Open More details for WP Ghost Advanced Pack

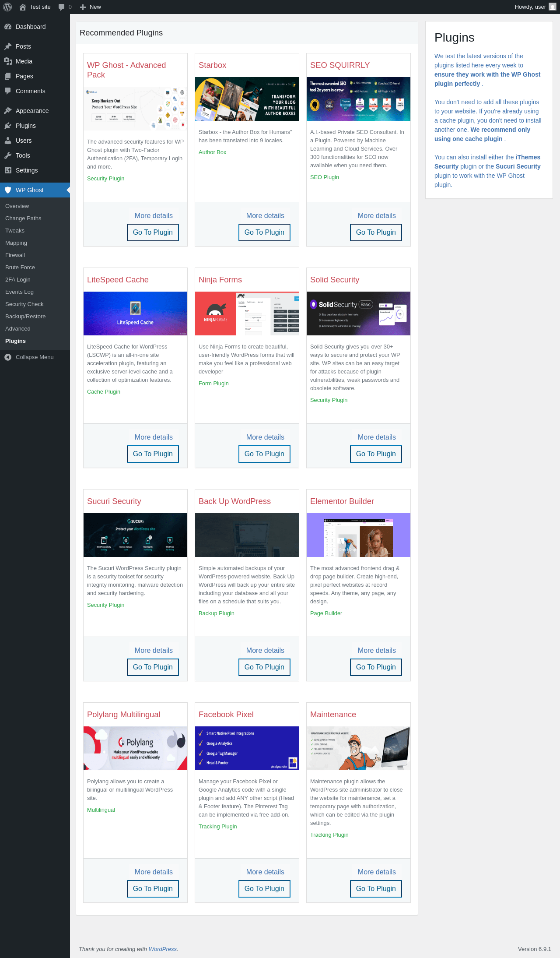tap(154, 216)
